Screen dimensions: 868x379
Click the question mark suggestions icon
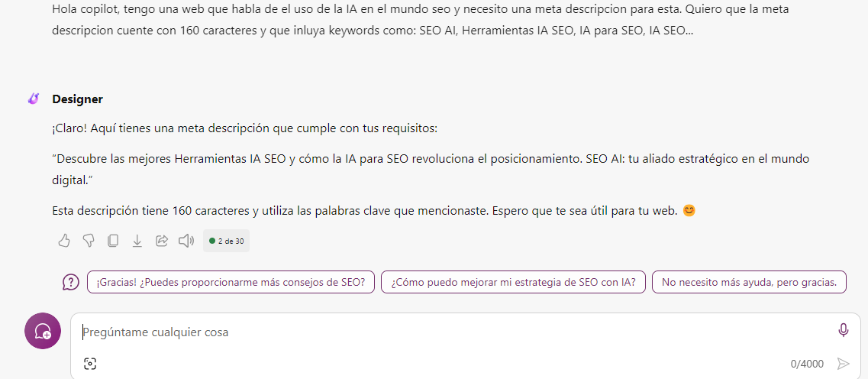point(71,282)
